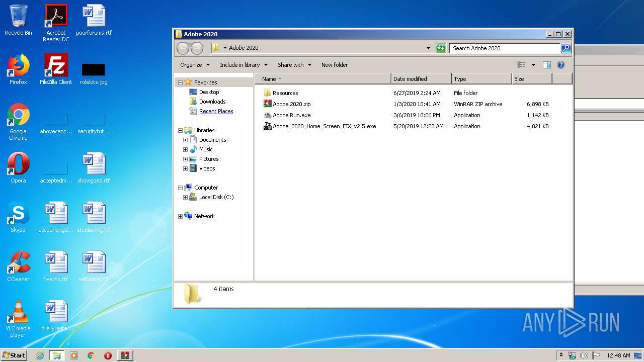Open poorforums.rtf desktop file
Image resolution: width=644 pixels, height=362 pixels.
pyautogui.click(x=94, y=20)
